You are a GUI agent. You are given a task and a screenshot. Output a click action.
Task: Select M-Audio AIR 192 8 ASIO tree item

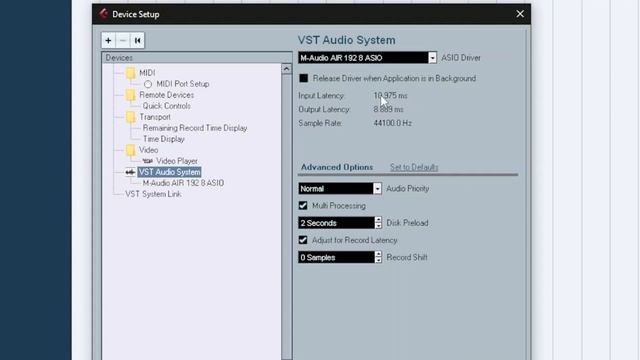pyautogui.click(x=183, y=183)
